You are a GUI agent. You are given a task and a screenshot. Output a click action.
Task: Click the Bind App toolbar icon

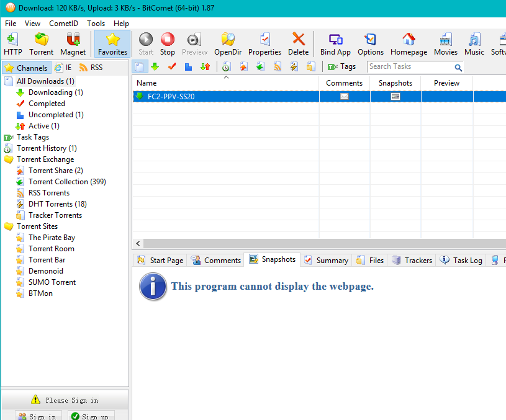(x=335, y=44)
